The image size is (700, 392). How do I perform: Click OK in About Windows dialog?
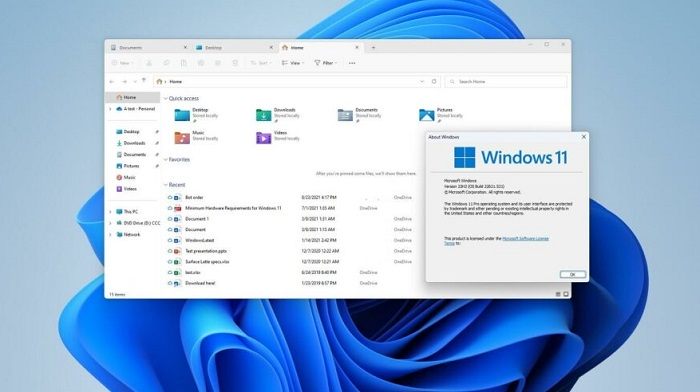point(573,275)
